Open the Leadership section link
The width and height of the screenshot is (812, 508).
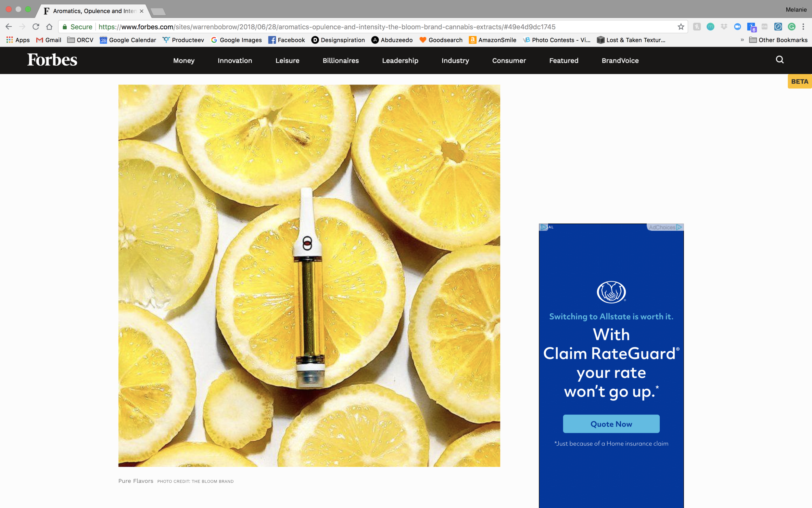pos(400,60)
